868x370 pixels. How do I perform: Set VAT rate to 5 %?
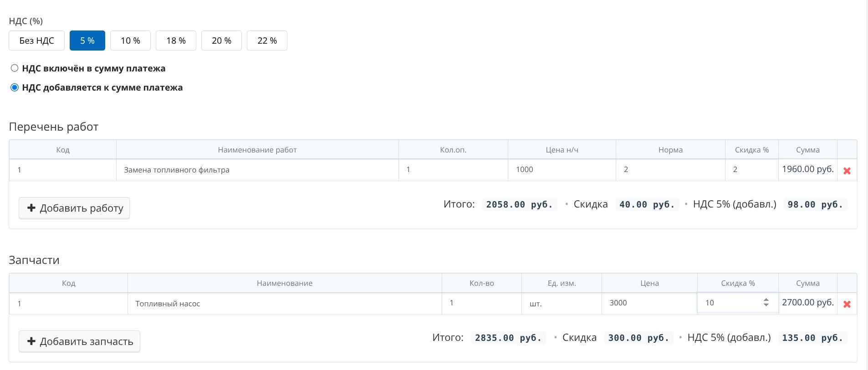[87, 41]
